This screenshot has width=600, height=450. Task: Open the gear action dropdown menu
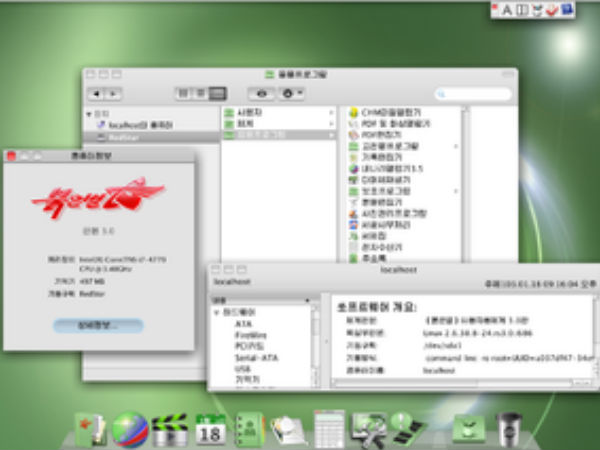[x=291, y=93]
